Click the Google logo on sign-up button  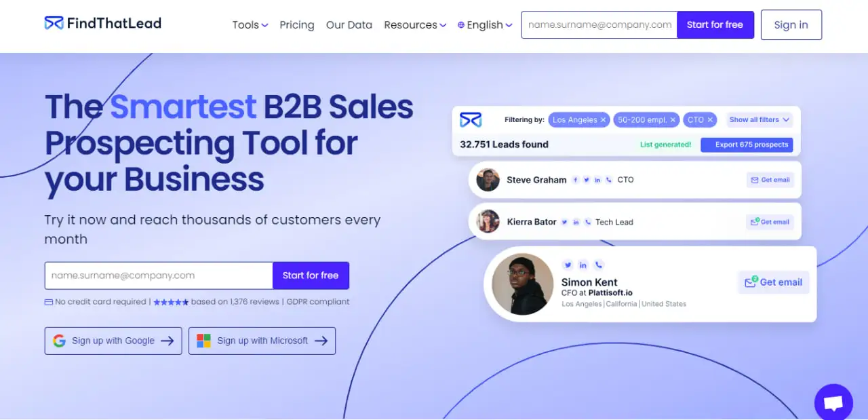pyautogui.click(x=60, y=341)
